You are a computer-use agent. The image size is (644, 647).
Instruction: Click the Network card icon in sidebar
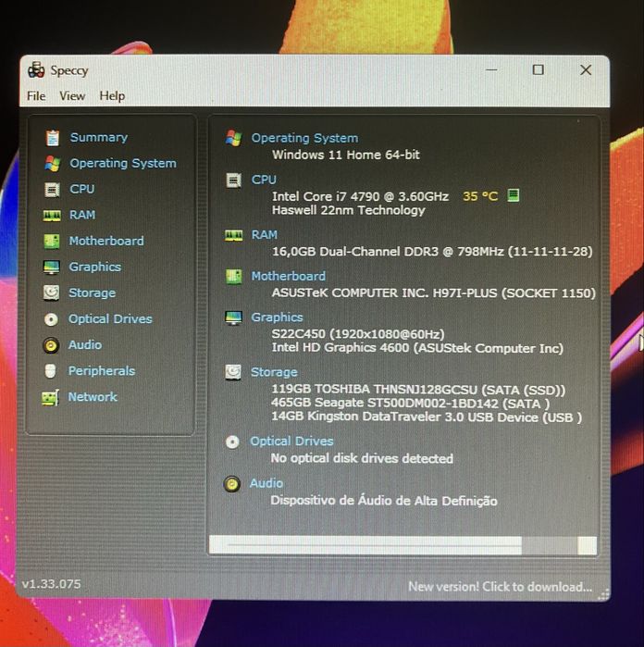pyautogui.click(x=50, y=397)
